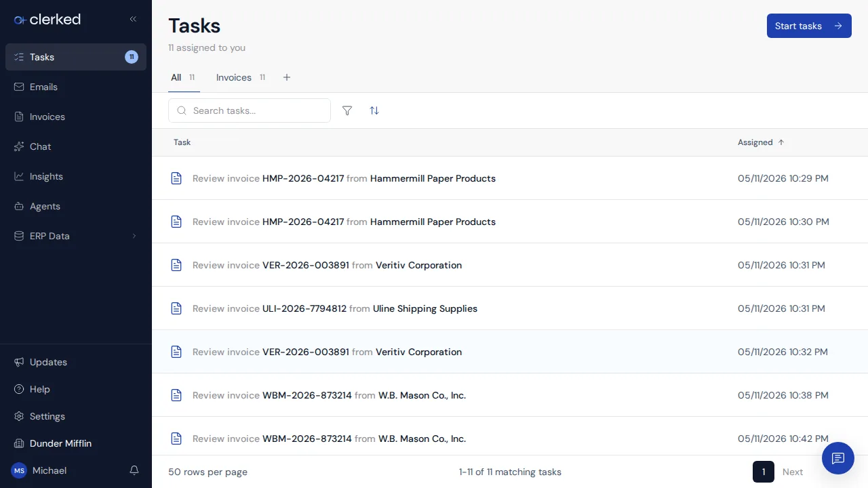Open the WBM-2026-873214 task assigned 10:38 PM

(510, 395)
